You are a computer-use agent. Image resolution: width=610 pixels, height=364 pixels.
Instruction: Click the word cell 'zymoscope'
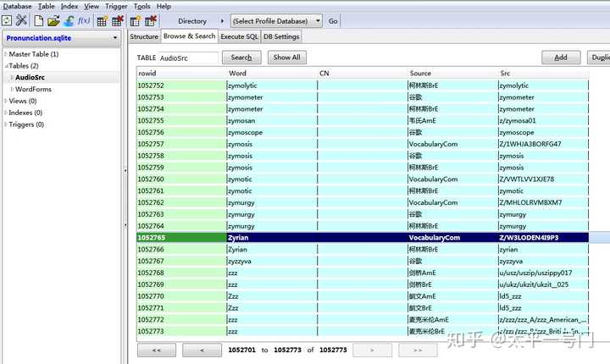[272, 132]
